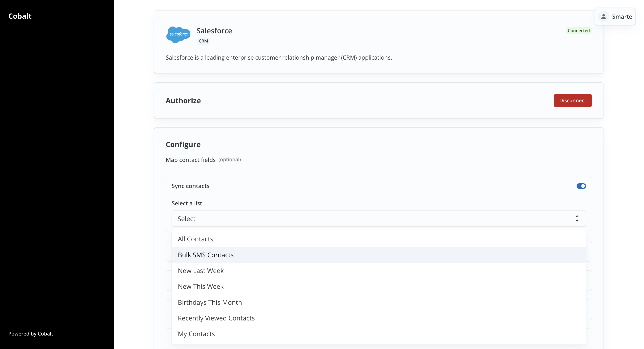Click the CRM category tag under Salesforce
The height and width of the screenshot is (349, 644).
pyautogui.click(x=203, y=41)
